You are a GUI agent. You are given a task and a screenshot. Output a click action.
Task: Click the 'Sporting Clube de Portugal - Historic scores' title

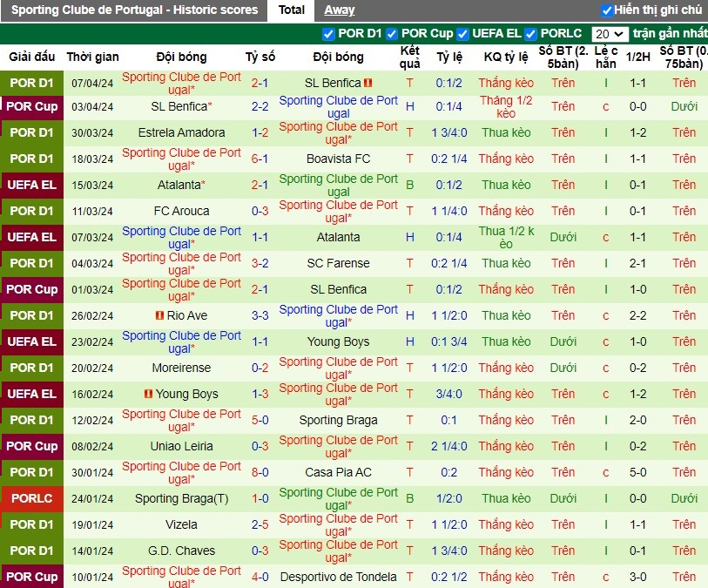(x=135, y=10)
